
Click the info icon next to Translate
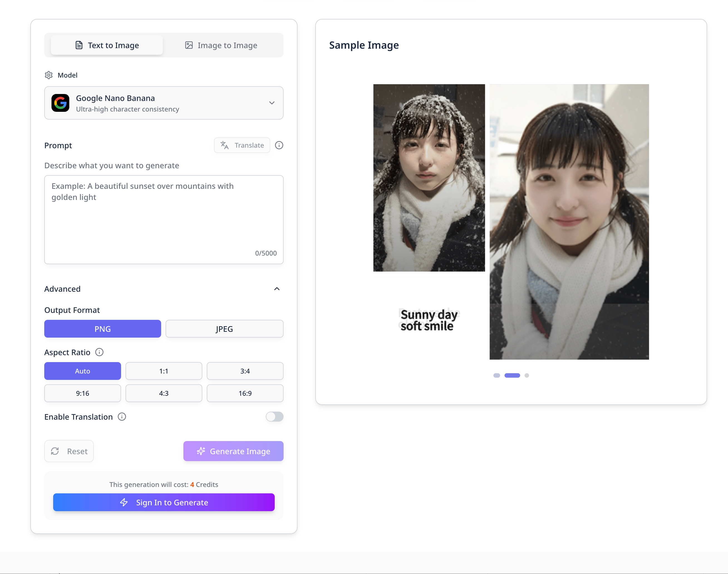[279, 145]
